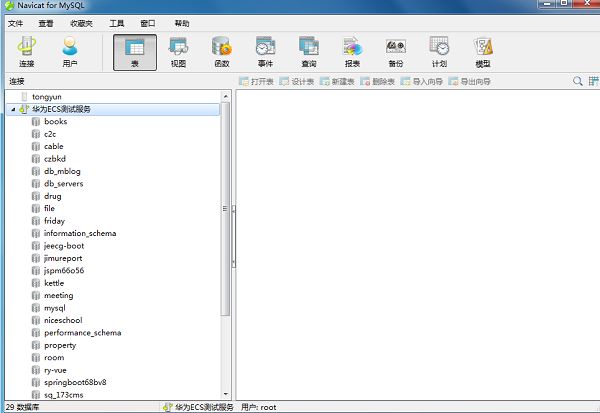Click the property database icon
The height and width of the screenshot is (413, 600).
[x=36, y=346]
